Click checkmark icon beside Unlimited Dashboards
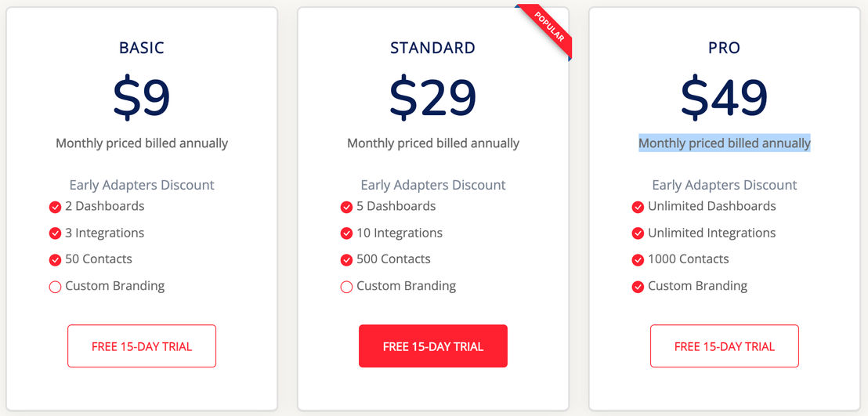Screen dimensions: 868x416 pyautogui.click(x=638, y=207)
